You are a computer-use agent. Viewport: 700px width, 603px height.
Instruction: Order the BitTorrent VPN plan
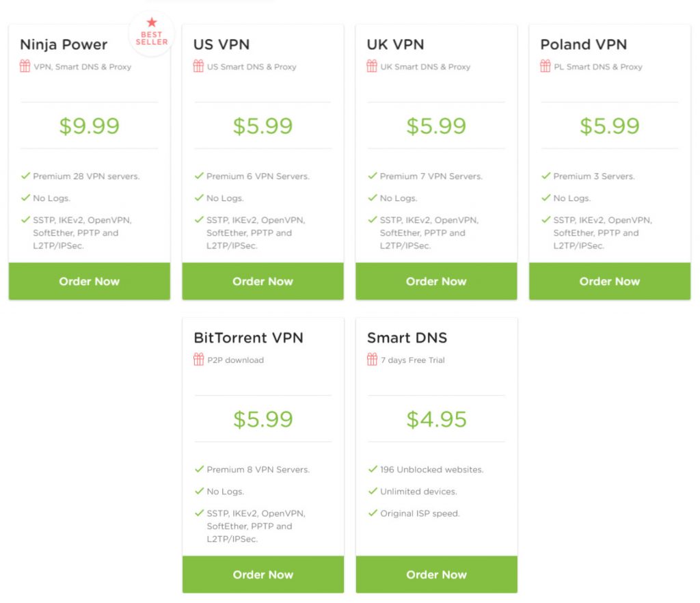(x=263, y=574)
